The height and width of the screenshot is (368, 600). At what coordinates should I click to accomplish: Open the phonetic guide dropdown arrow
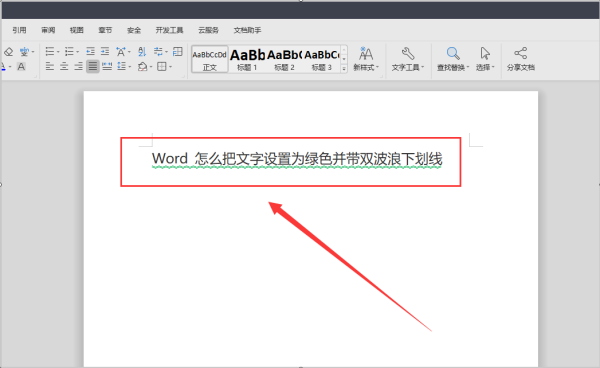pos(33,52)
